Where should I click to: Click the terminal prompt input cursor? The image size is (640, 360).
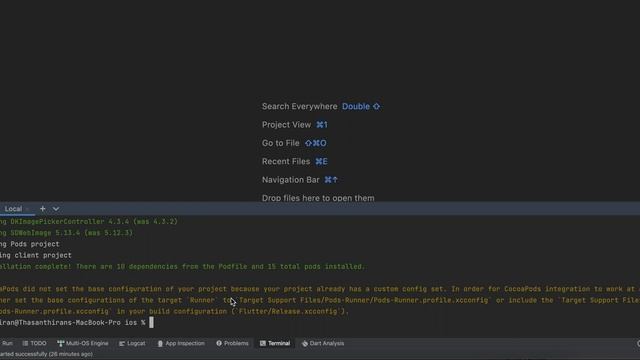(x=151, y=322)
